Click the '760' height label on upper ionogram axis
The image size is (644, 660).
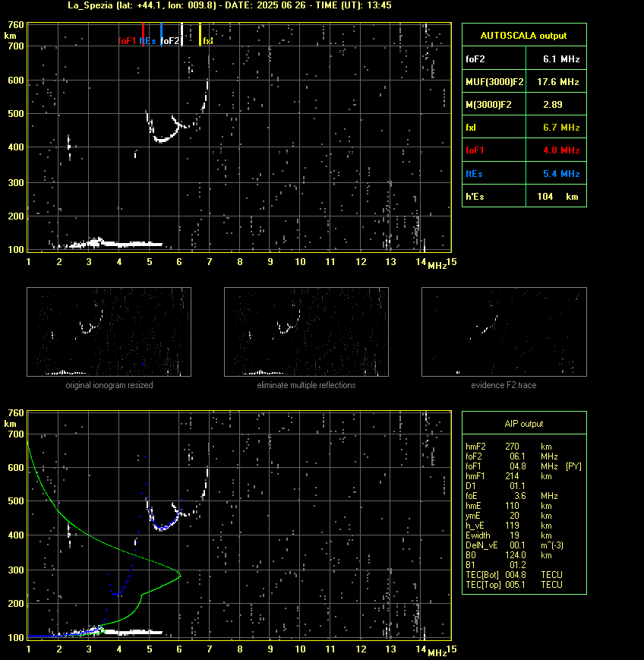point(17,25)
